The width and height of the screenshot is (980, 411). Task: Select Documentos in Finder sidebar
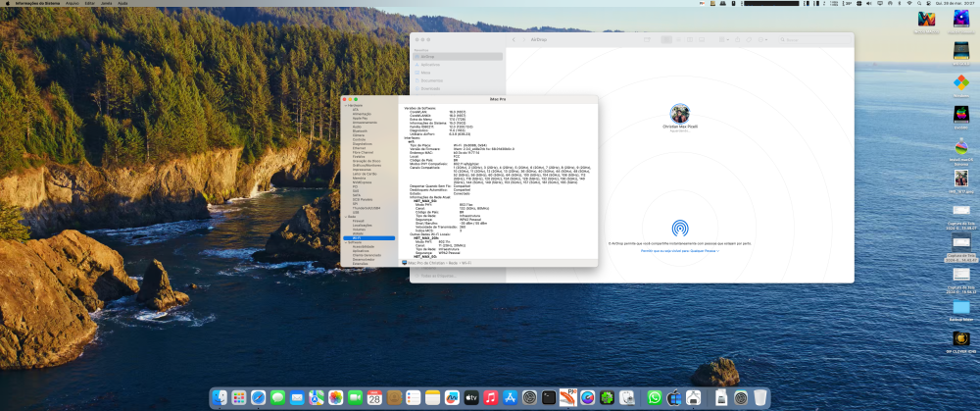click(x=458, y=80)
